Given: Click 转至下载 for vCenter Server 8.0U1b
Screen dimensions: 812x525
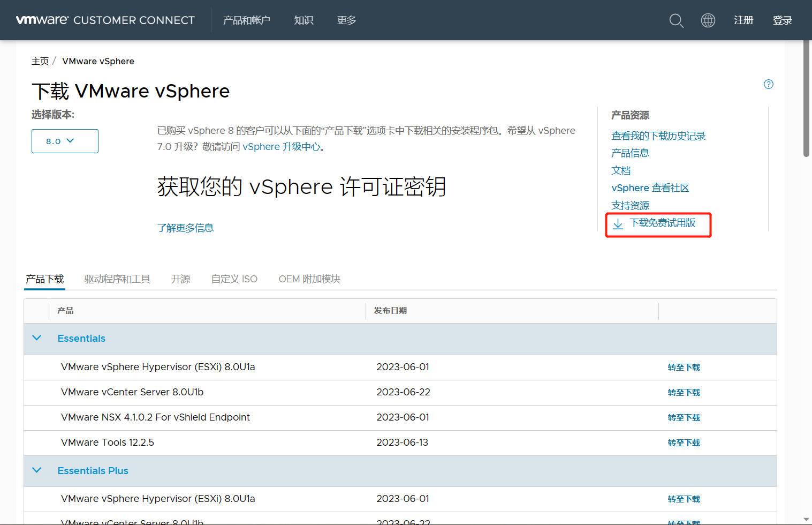Looking at the screenshot, I should tap(684, 393).
